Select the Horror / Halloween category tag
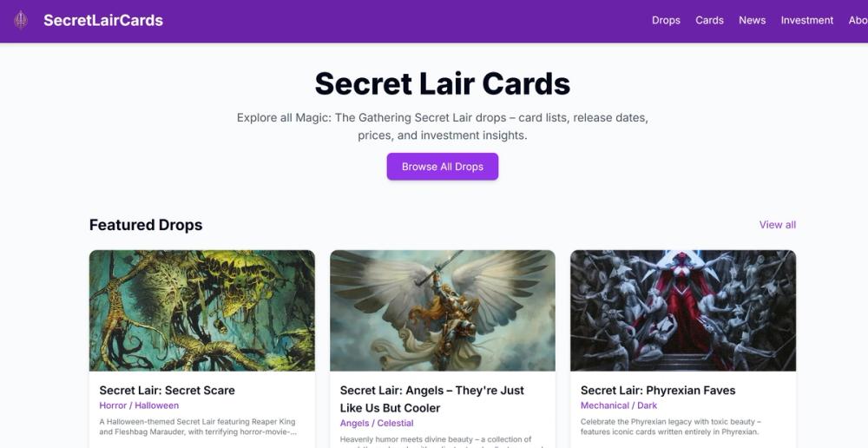 (139, 405)
